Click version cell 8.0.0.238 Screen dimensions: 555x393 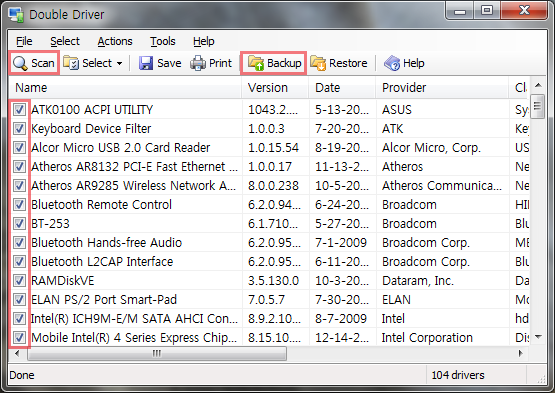coord(273,186)
